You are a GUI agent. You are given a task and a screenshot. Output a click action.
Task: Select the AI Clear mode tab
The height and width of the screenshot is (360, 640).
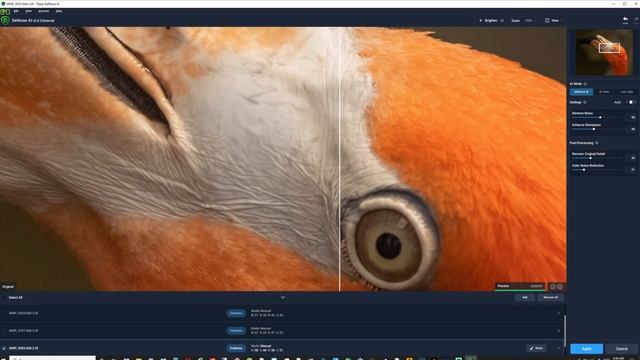click(x=604, y=92)
